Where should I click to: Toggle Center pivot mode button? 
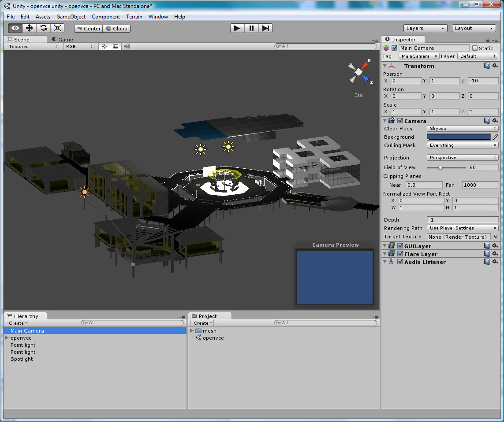(x=88, y=29)
